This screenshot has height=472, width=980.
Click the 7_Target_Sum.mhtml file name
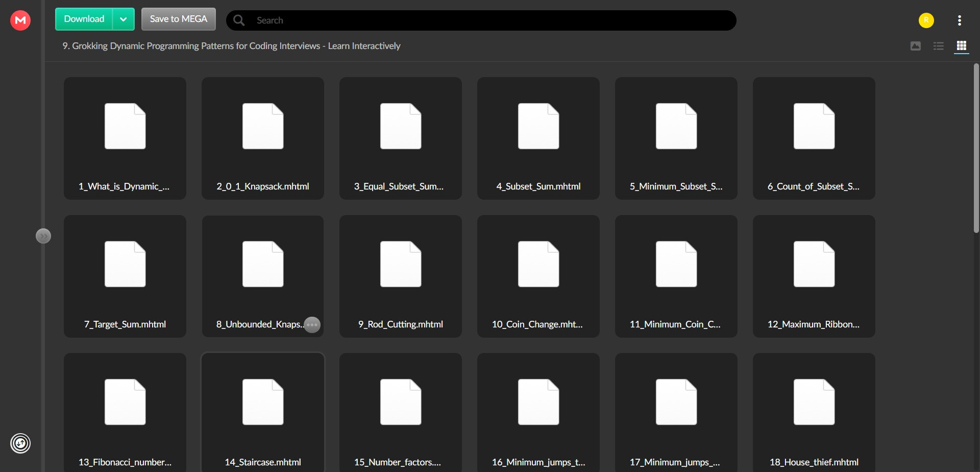(125, 324)
